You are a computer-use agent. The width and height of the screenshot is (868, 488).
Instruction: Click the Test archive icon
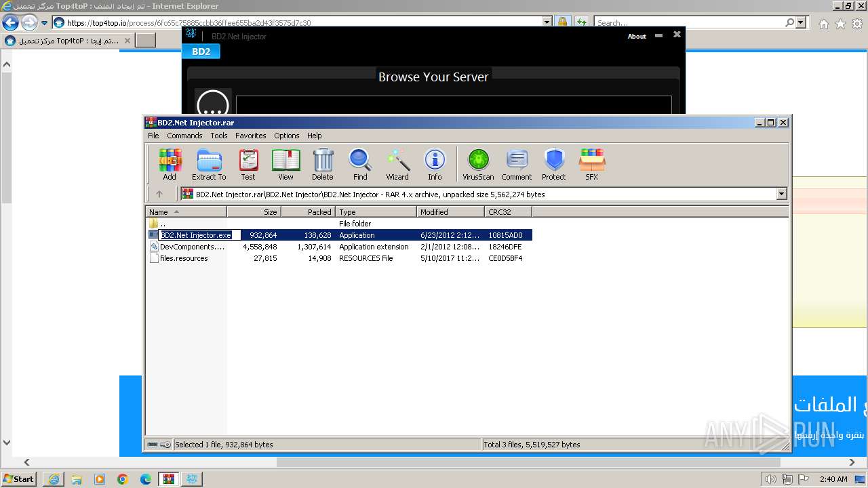click(x=248, y=165)
